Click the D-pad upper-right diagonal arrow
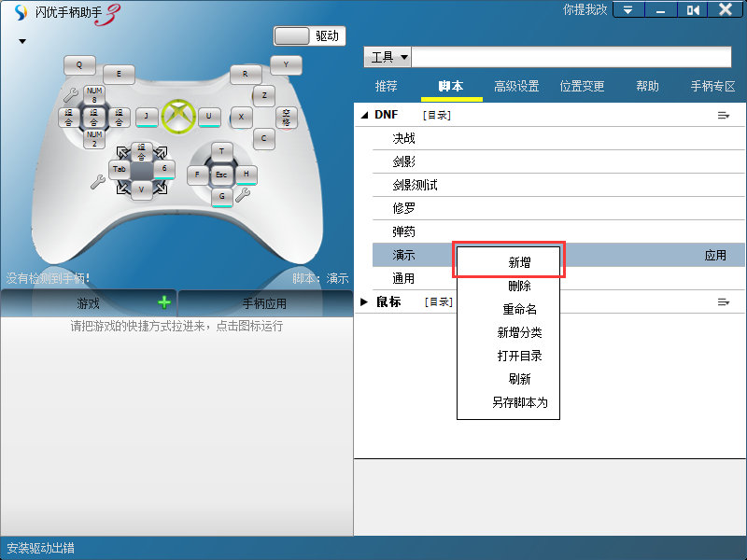 pos(160,153)
